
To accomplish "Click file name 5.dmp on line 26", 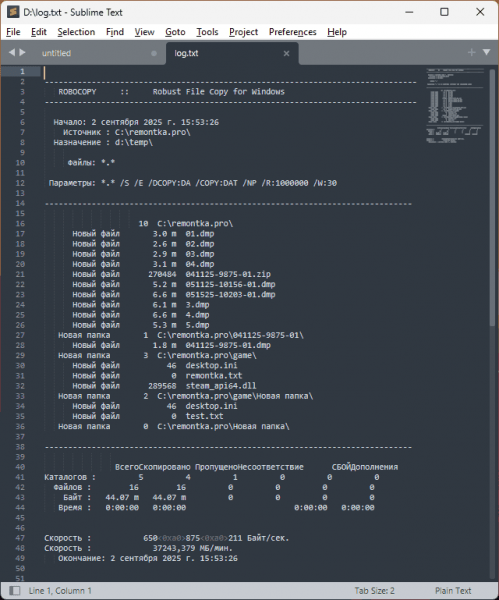I will pyautogui.click(x=197, y=325).
